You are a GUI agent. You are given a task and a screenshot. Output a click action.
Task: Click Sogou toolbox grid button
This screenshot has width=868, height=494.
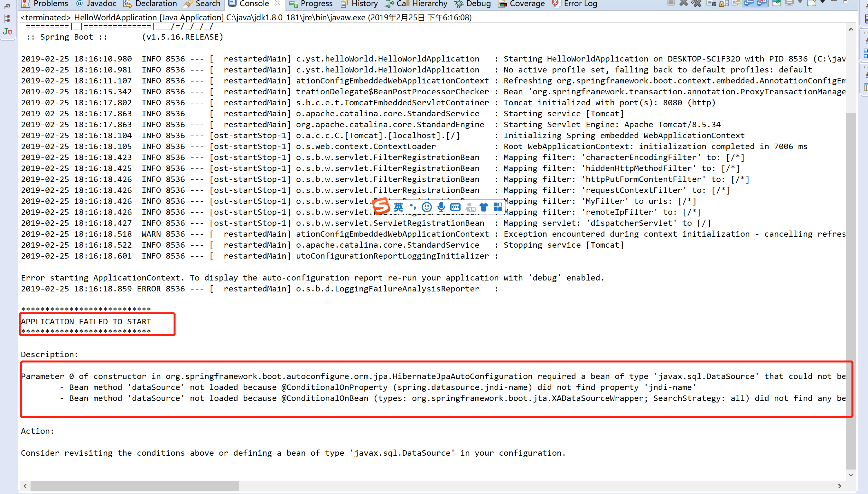[x=498, y=207]
